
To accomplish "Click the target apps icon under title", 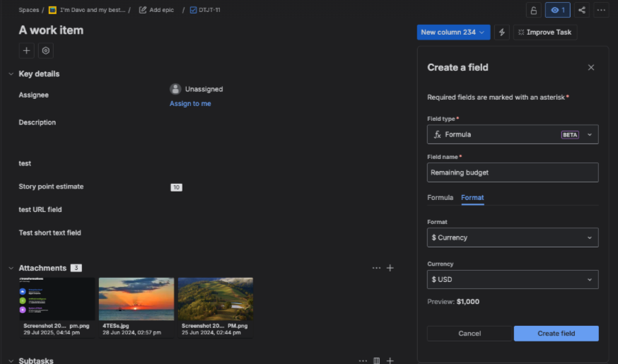I will (46, 50).
